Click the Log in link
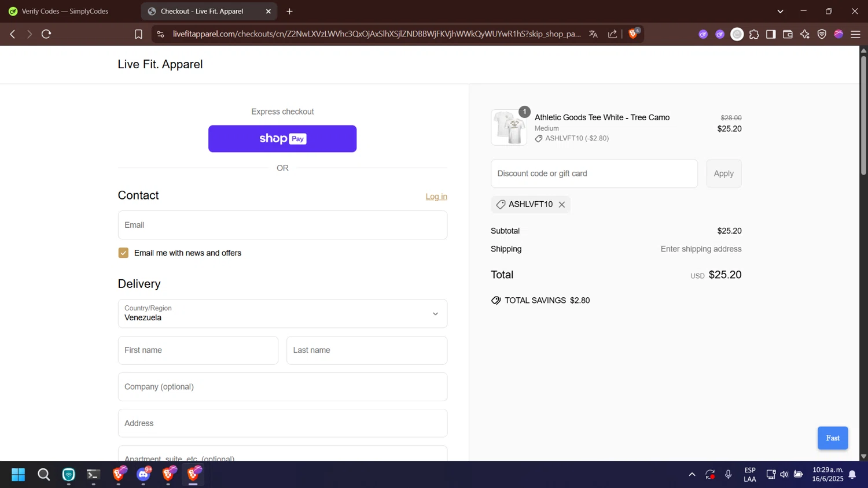The width and height of the screenshot is (868, 488). click(x=436, y=197)
